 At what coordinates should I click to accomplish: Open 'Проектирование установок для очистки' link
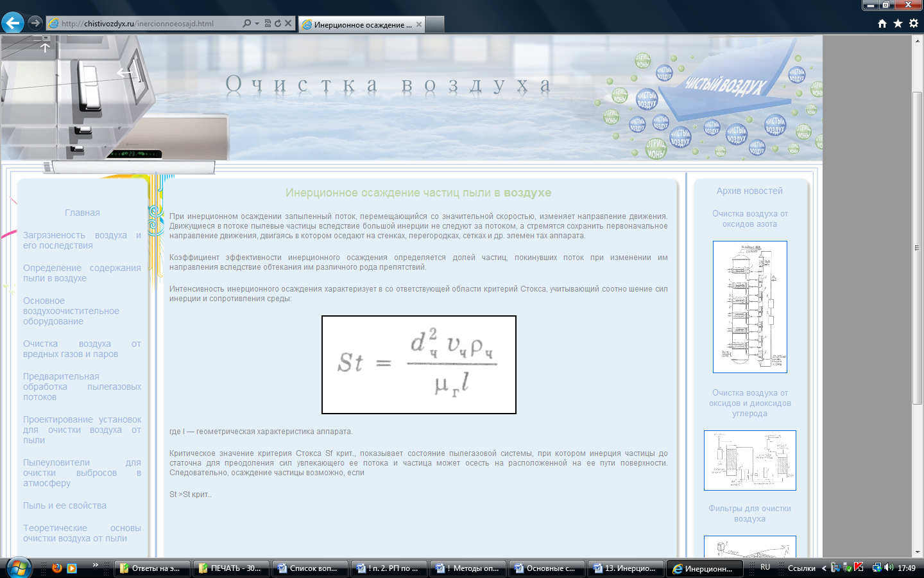(x=82, y=430)
